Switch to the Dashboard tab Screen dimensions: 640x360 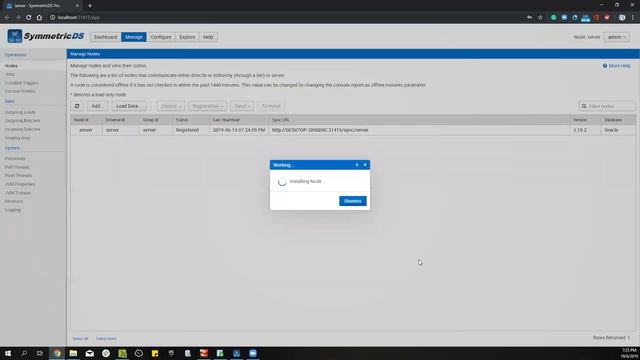coord(105,37)
